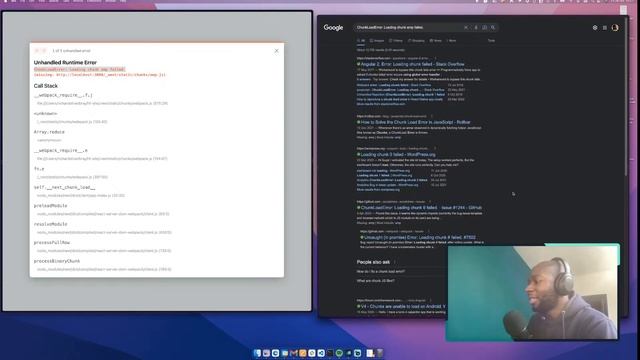Open Google quick settings gear
Image resolution: width=640 pixels, height=360 pixels.
click(x=595, y=28)
